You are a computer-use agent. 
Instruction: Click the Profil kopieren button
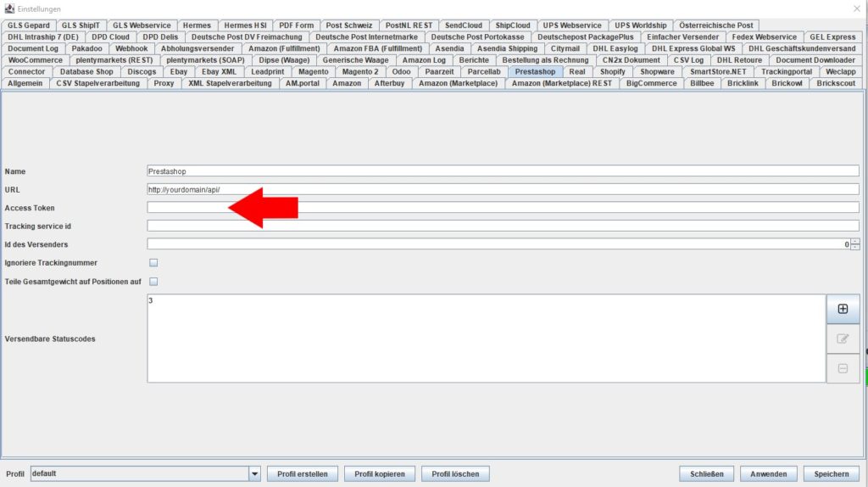coord(380,473)
